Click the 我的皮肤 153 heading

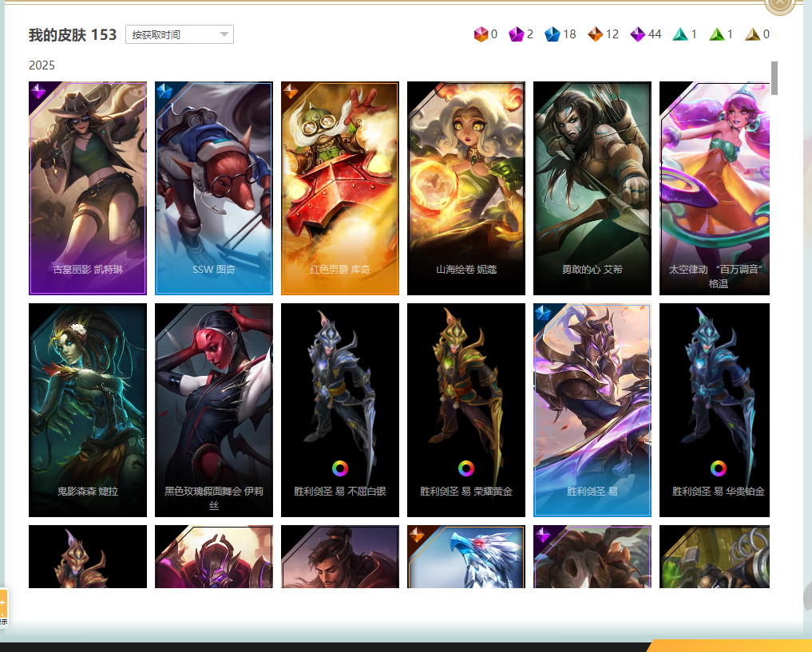click(73, 34)
